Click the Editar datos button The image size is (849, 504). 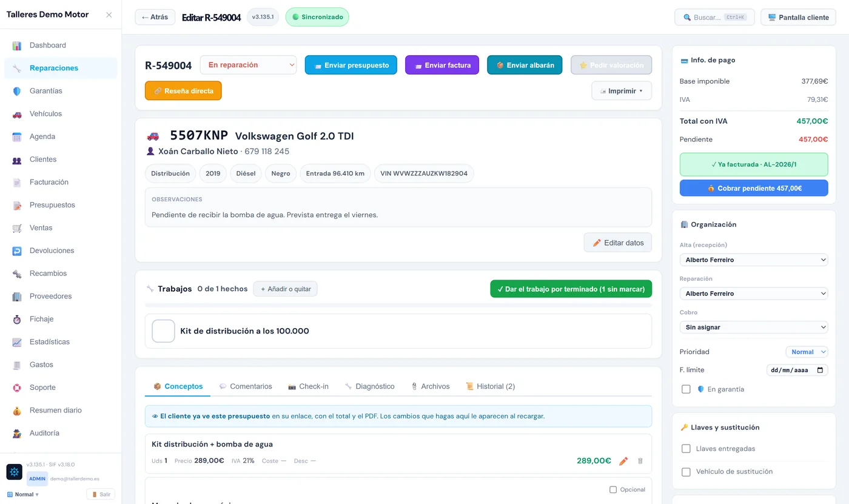tap(618, 243)
